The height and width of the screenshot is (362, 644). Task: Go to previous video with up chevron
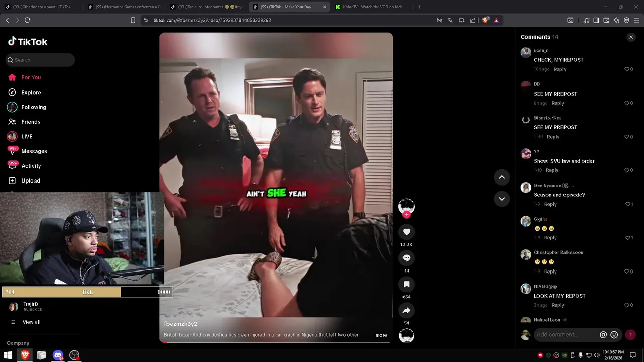pyautogui.click(x=502, y=177)
